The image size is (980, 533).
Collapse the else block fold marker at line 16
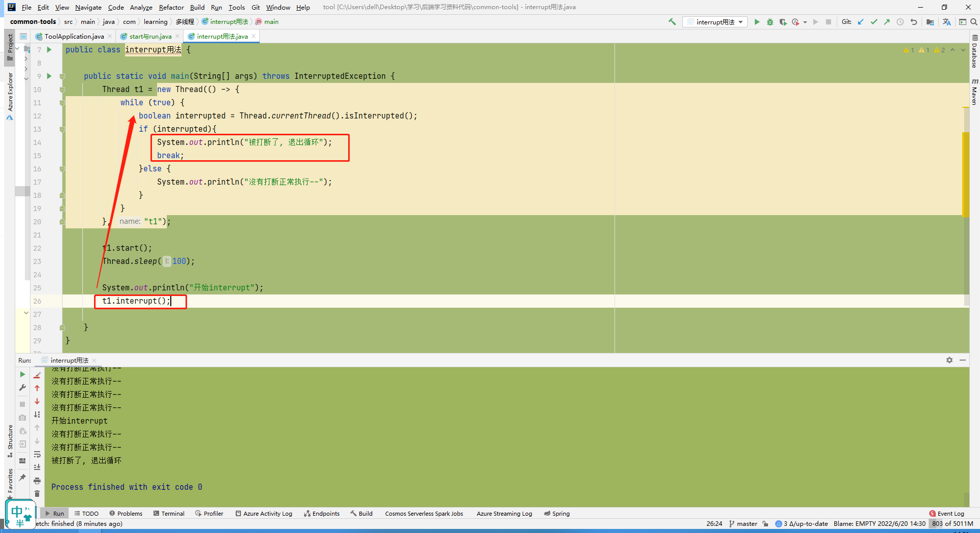click(x=62, y=169)
